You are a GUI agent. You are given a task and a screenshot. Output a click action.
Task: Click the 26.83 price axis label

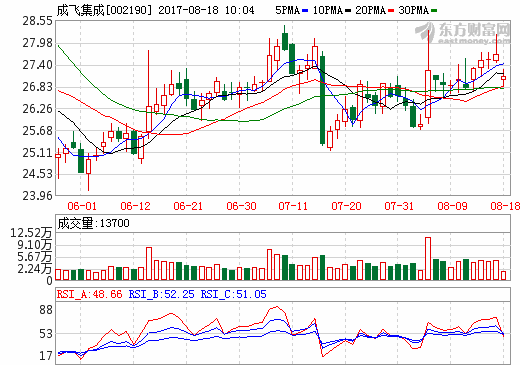(x=37, y=87)
